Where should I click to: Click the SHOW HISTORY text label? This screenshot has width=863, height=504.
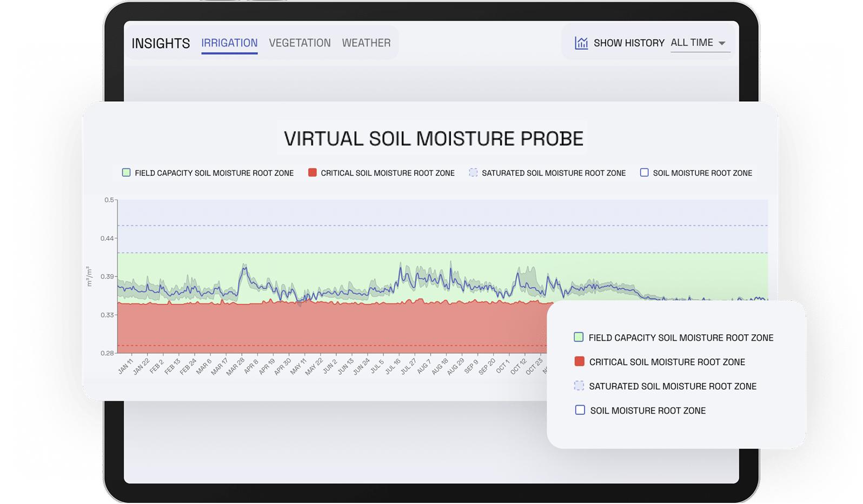[629, 43]
